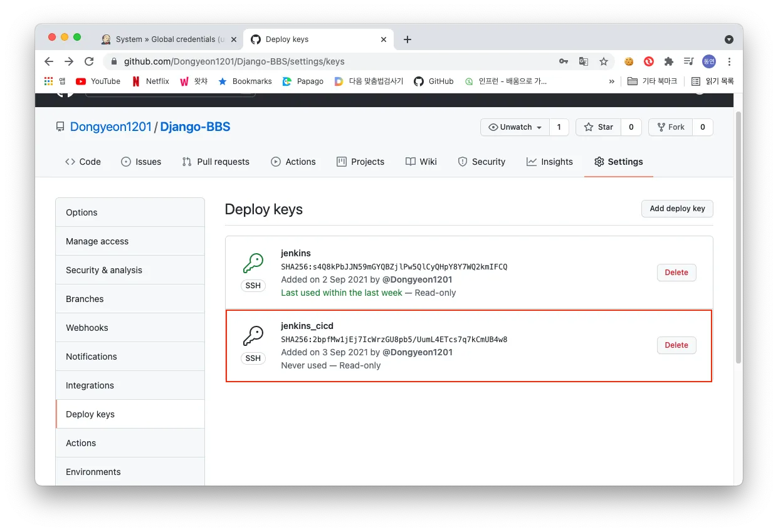Open the 왓챠 bookmark
Viewport: 778px width, 532px height.
(x=194, y=81)
